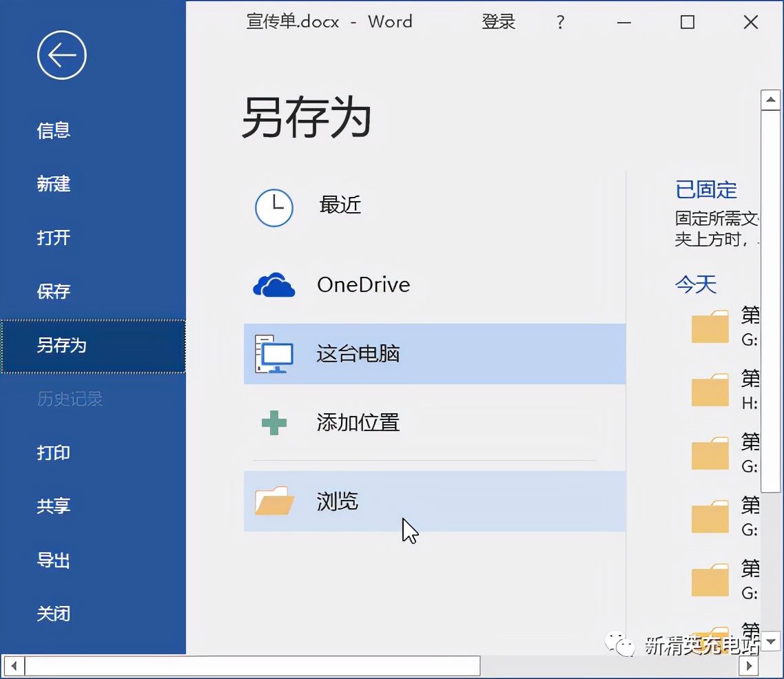Close the document via 关闭
Screen dimensions: 784x679
click(x=53, y=614)
